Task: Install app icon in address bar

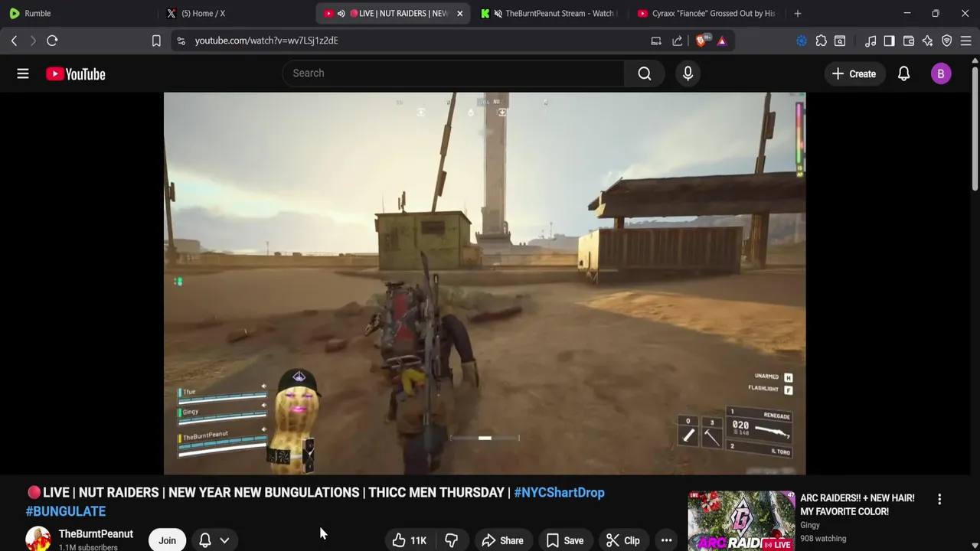Action: click(656, 41)
